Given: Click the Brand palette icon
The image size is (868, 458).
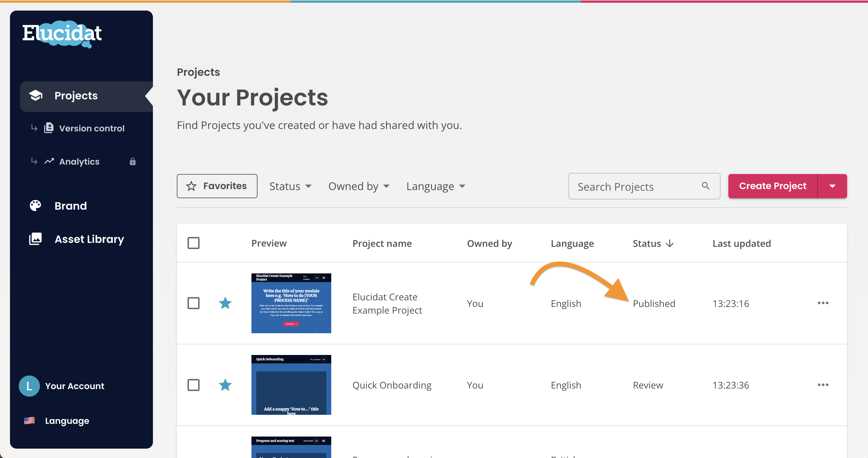Looking at the screenshot, I should [35, 205].
